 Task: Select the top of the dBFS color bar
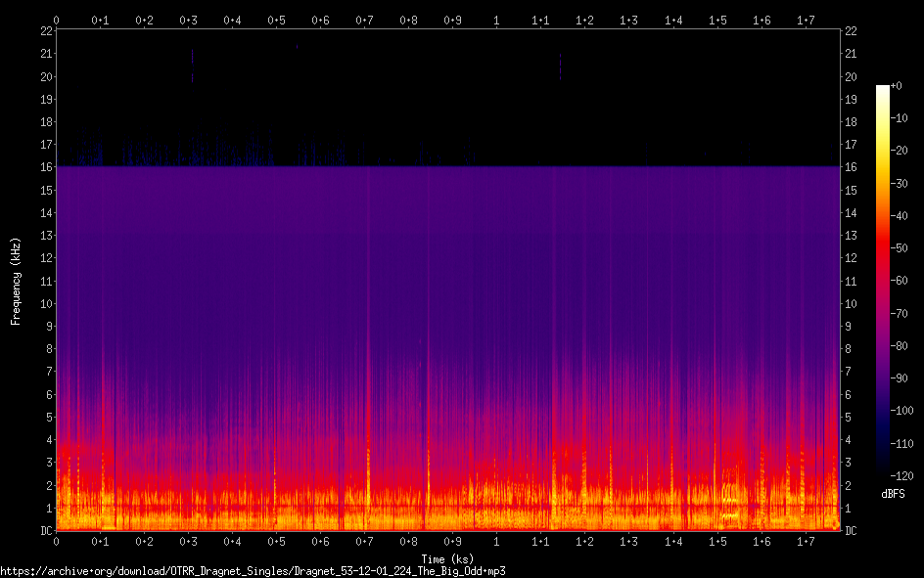point(883,87)
